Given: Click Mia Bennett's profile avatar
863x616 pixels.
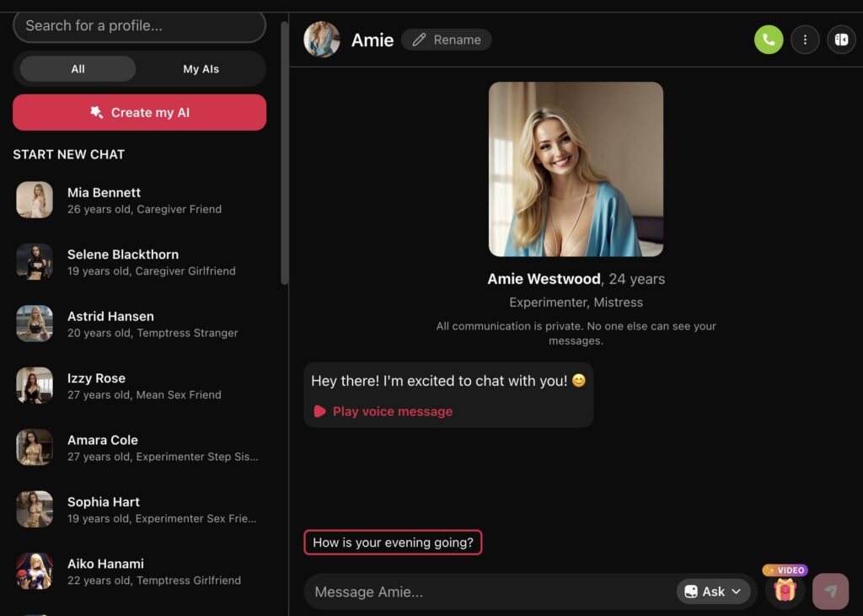Looking at the screenshot, I should (35, 201).
